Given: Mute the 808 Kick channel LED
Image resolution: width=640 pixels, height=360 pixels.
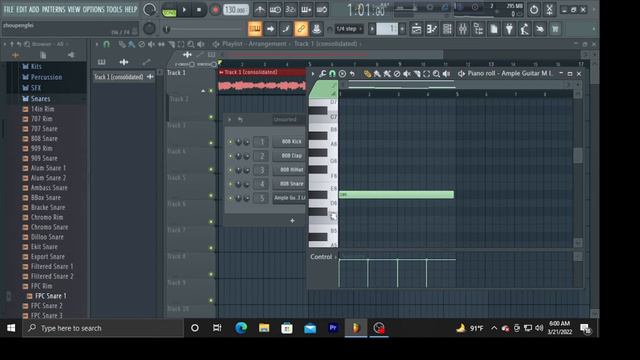Looking at the screenshot, I should 230,142.
